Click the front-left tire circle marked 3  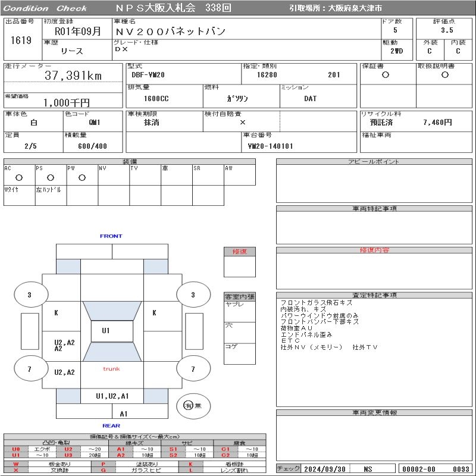tap(29, 295)
